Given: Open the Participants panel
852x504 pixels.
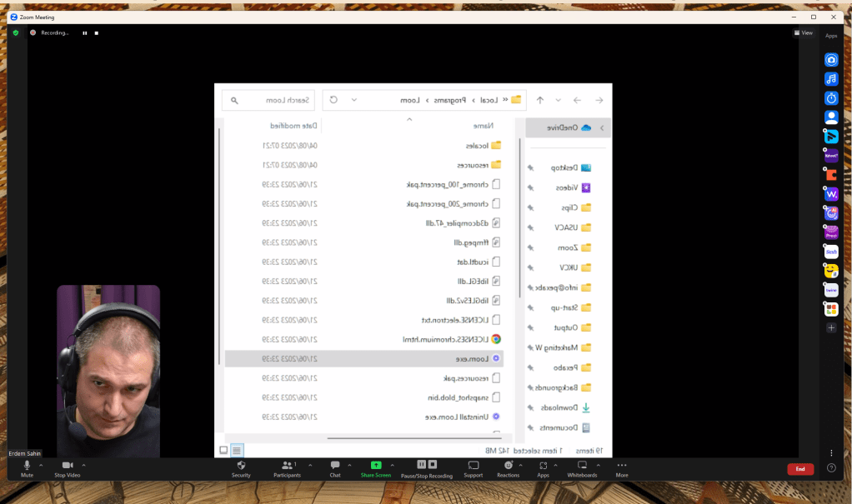Looking at the screenshot, I should tap(287, 469).
